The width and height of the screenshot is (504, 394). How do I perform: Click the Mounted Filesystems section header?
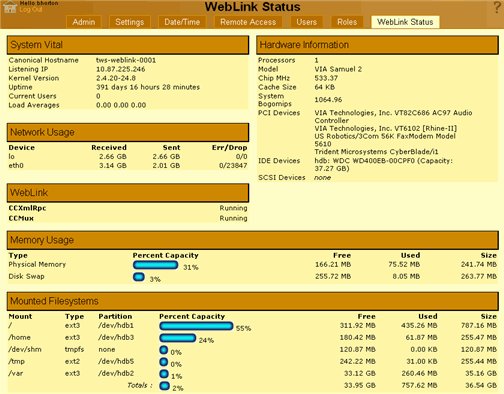point(253,301)
